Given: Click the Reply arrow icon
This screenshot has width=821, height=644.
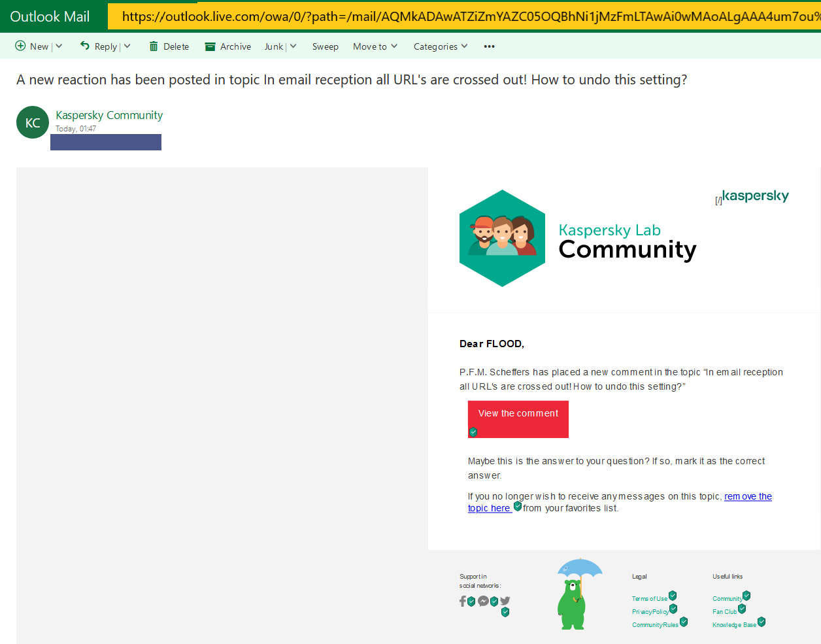Looking at the screenshot, I should (x=85, y=46).
